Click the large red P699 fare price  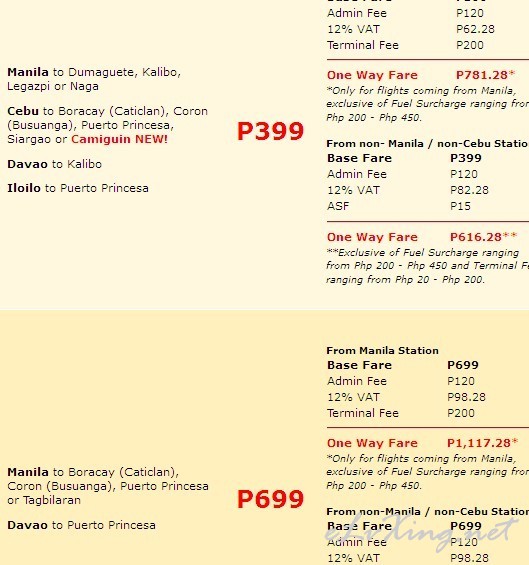pos(270,499)
